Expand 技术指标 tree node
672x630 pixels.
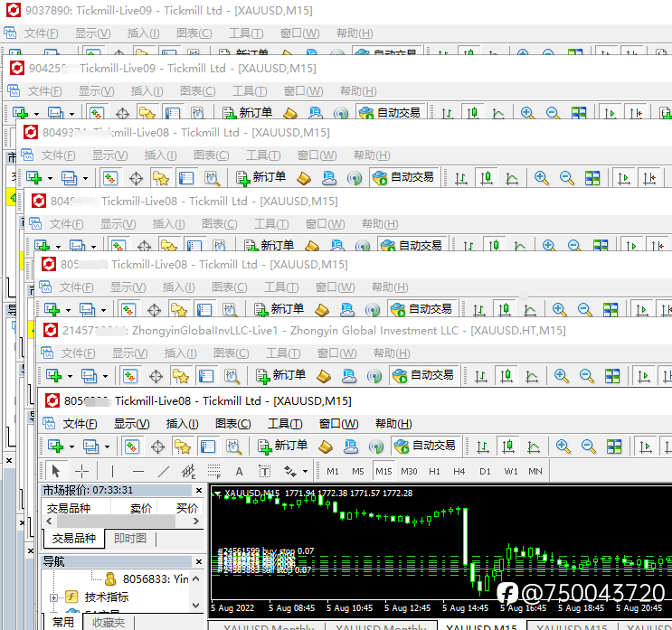pos(53,597)
